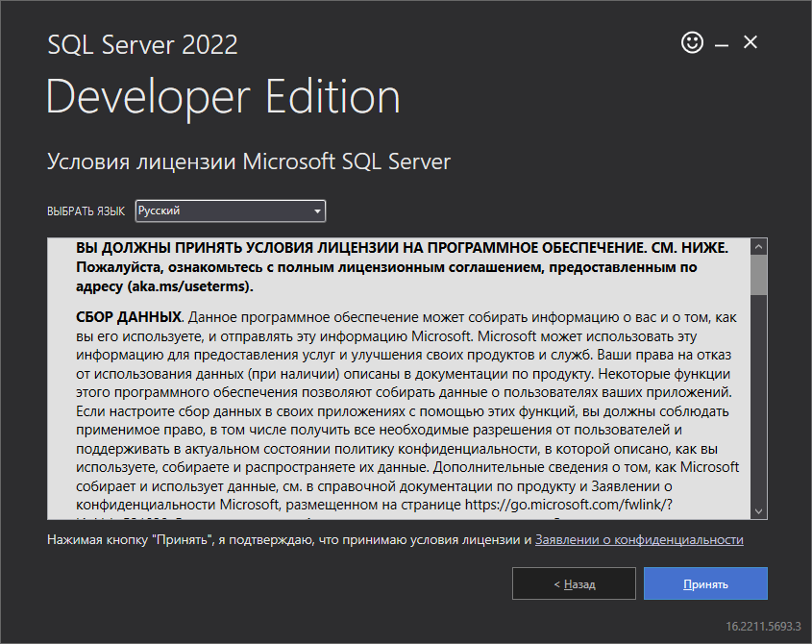Click the arrow on the language combo box
This screenshot has width=812, height=644.
coord(317,211)
